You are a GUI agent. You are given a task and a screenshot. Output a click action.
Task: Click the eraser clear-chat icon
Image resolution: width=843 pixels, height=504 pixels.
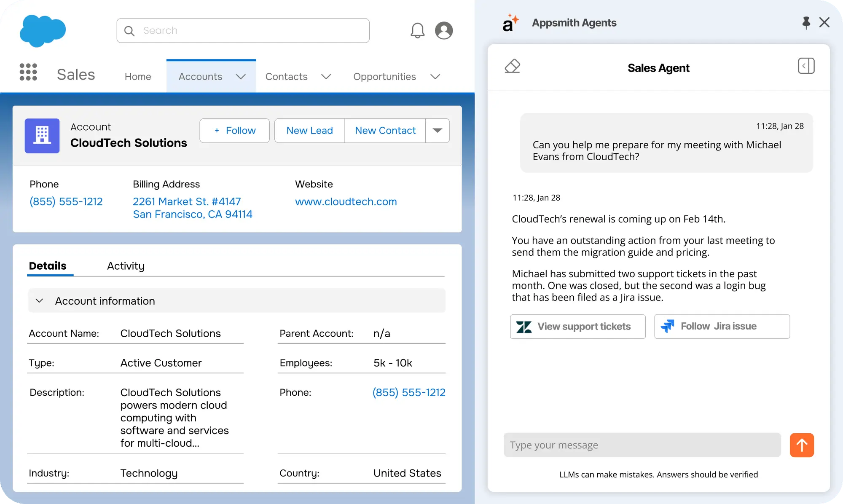pos(512,66)
